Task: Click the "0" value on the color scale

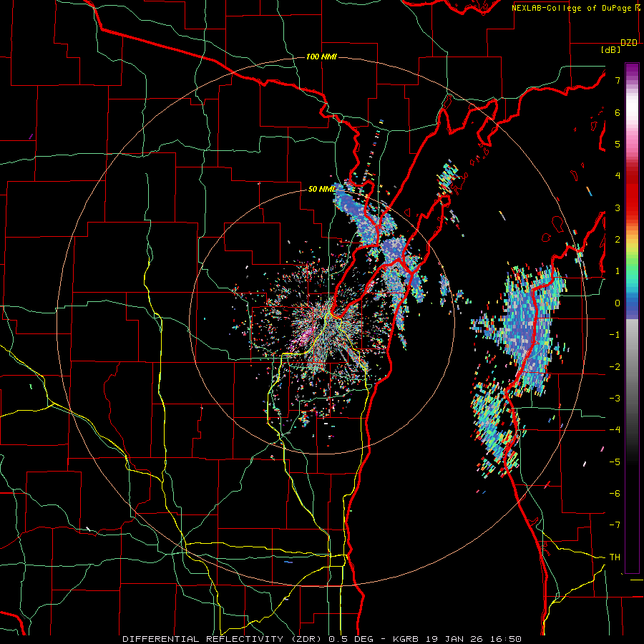Action: coord(618,303)
